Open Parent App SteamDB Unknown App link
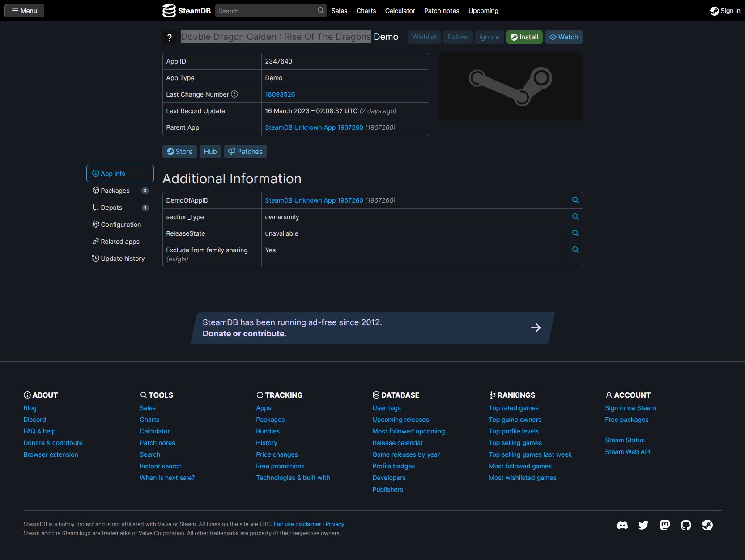Screen dimensions: 745x560 (314, 127)
